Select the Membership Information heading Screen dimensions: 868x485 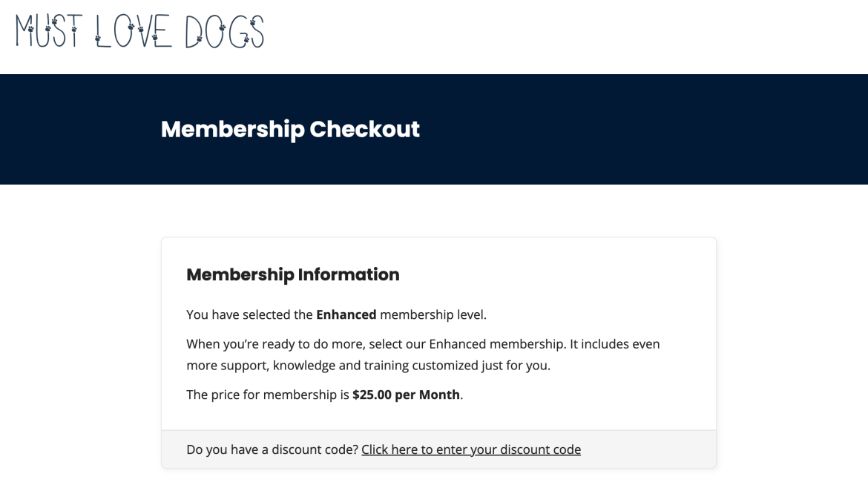coord(292,274)
